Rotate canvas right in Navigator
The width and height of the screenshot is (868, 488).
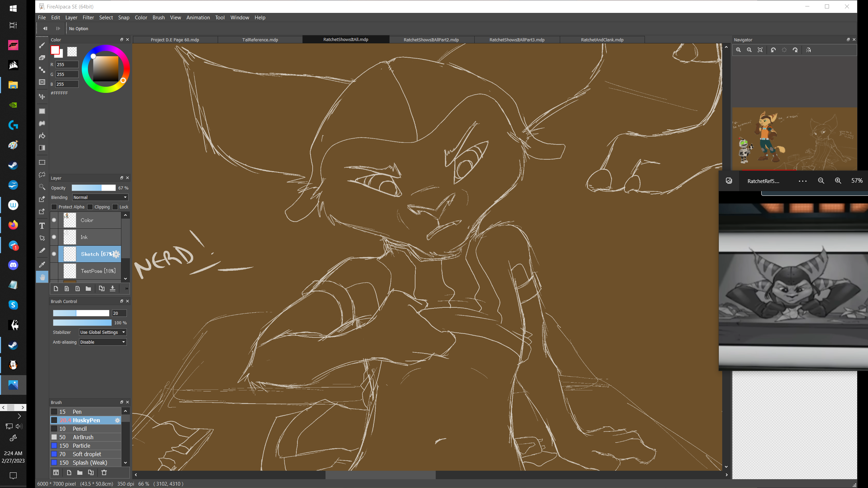point(795,50)
